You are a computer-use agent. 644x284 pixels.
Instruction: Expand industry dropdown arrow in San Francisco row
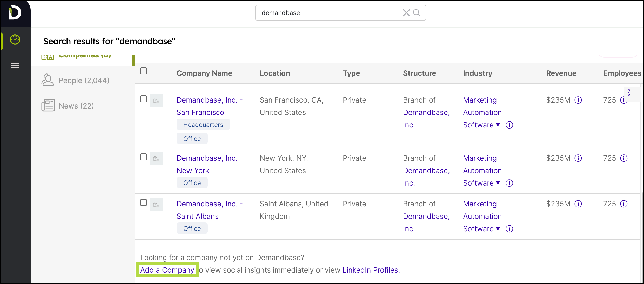click(498, 125)
